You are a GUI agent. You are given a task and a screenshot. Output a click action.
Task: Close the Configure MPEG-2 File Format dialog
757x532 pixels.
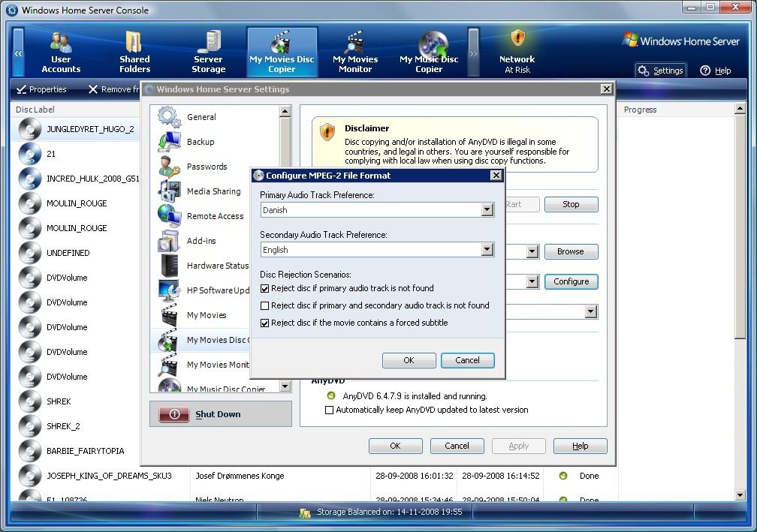[x=496, y=176]
